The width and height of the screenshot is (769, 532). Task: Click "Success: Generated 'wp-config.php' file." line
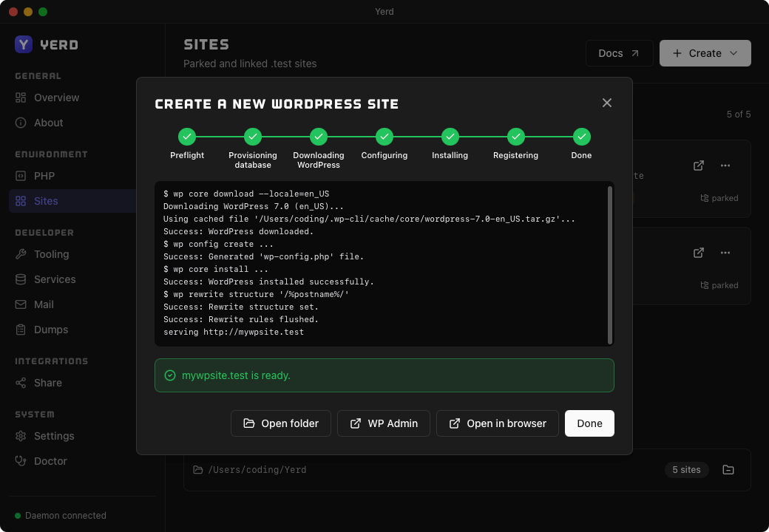click(x=263, y=256)
